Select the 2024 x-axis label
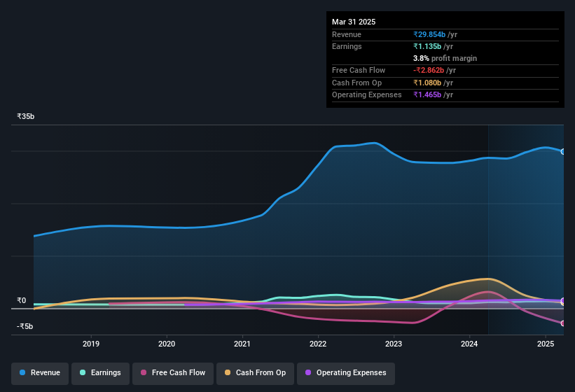This screenshot has width=575, height=392. (469, 344)
